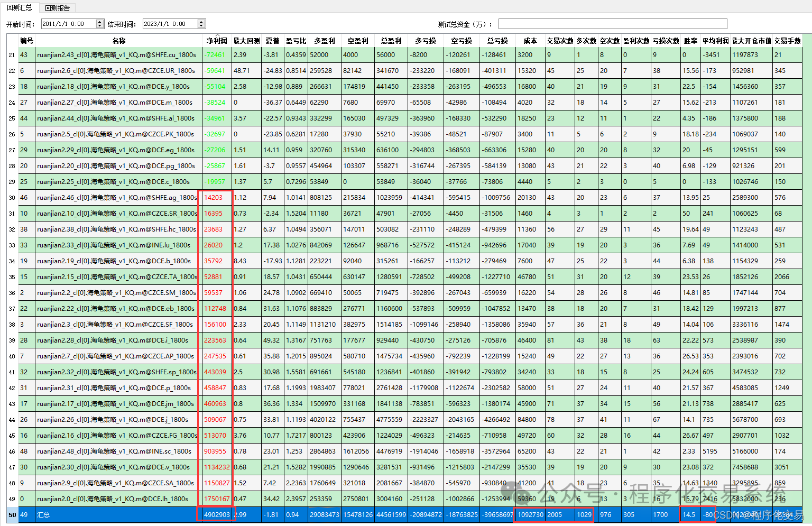The width and height of the screenshot is (812, 526).
Task: Click the 测试总资金 input box
Action: pos(613,24)
